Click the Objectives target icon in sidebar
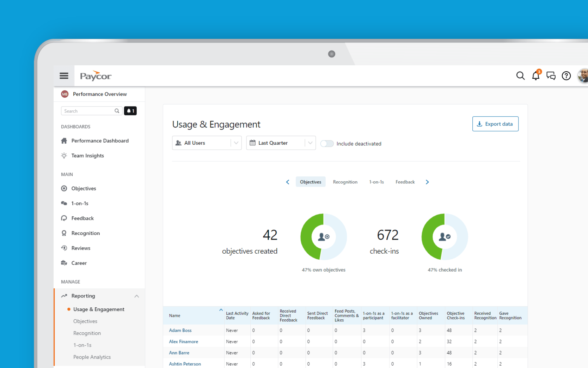 [x=64, y=188]
